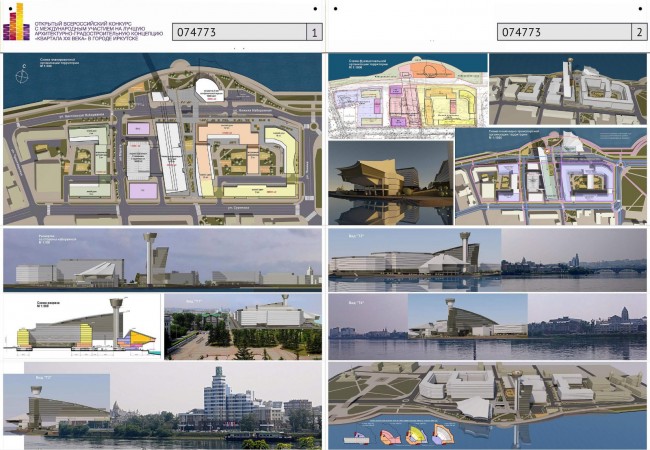Click the Russian competition title text

(x=99, y=31)
